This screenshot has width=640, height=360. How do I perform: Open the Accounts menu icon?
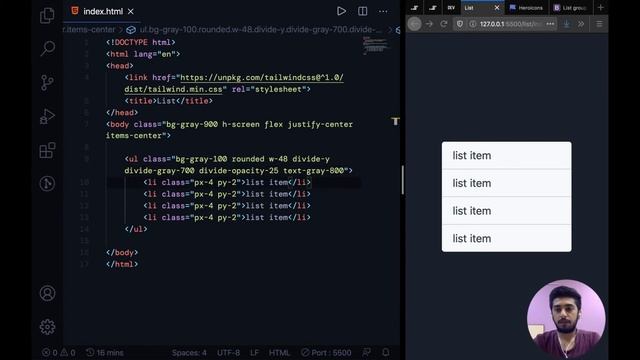47,293
